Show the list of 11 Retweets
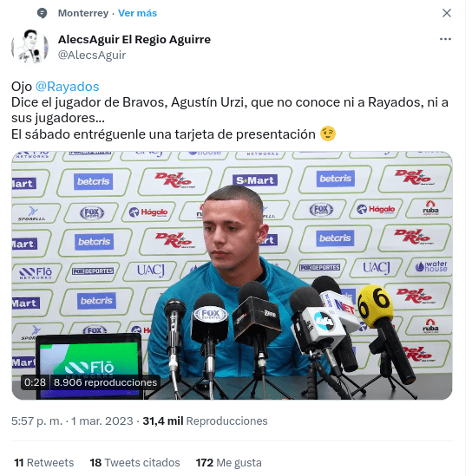This screenshot has height=476, width=472. pos(44,463)
